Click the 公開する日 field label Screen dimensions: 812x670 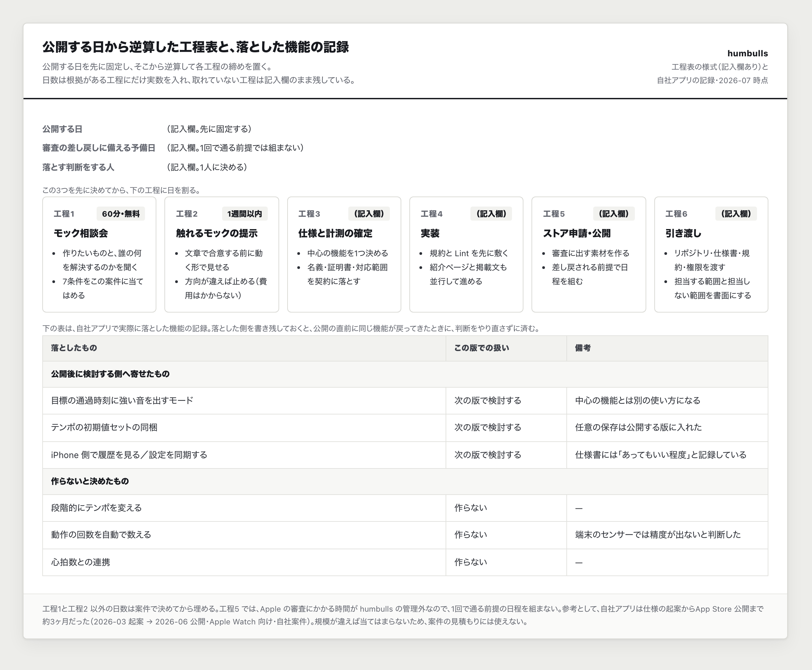click(x=62, y=129)
